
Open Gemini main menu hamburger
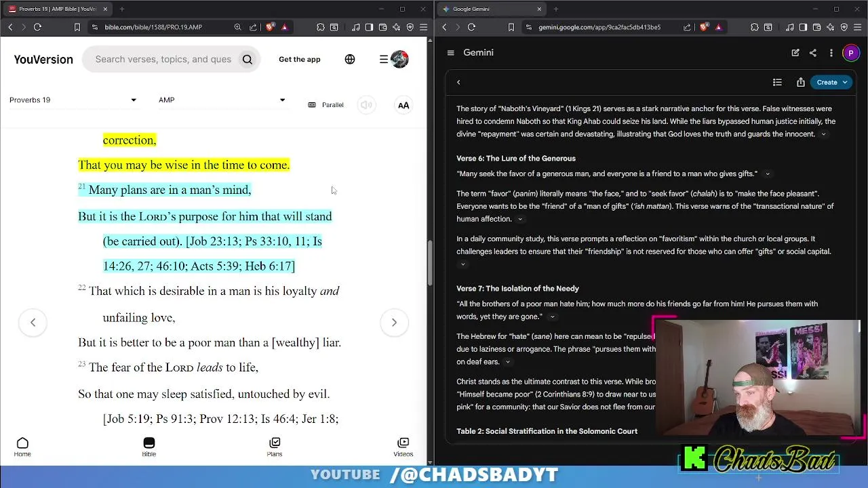click(450, 53)
